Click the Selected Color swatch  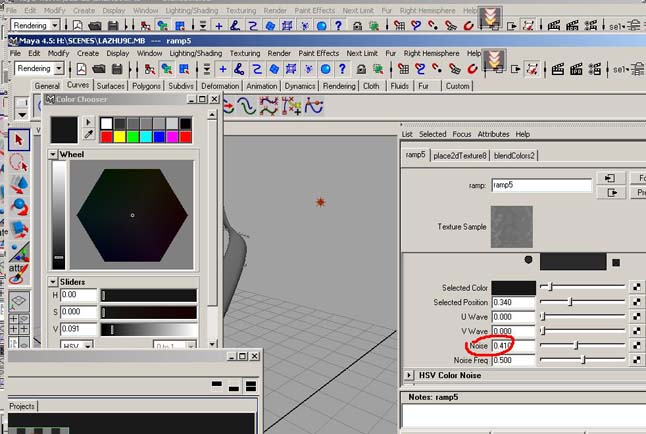pos(514,288)
